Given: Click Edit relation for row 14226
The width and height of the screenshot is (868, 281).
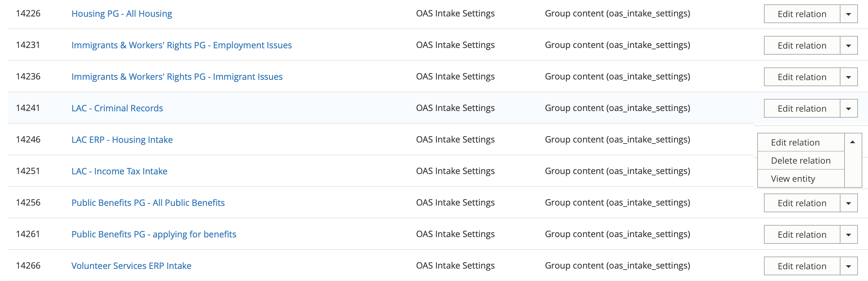Looking at the screenshot, I should point(802,14).
